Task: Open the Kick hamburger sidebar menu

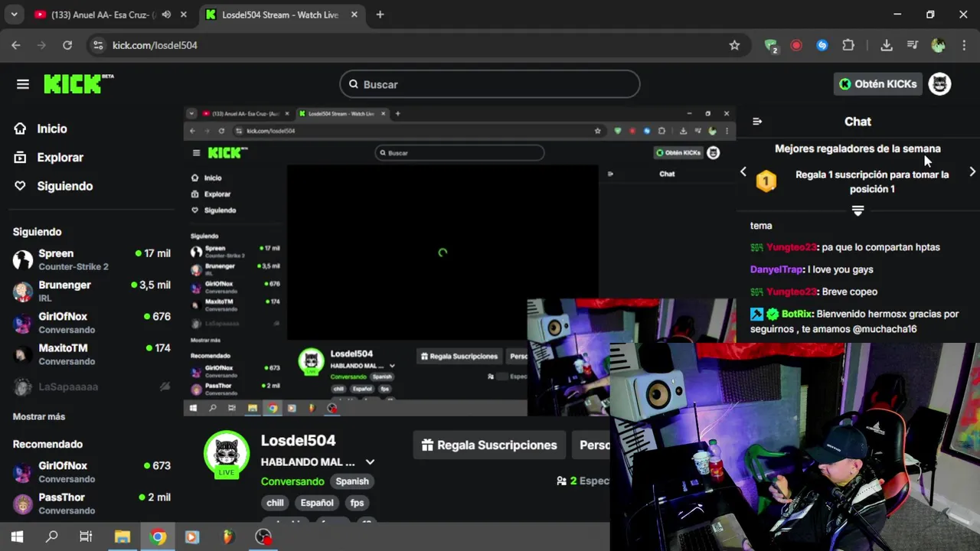Action: (x=23, y=84)
